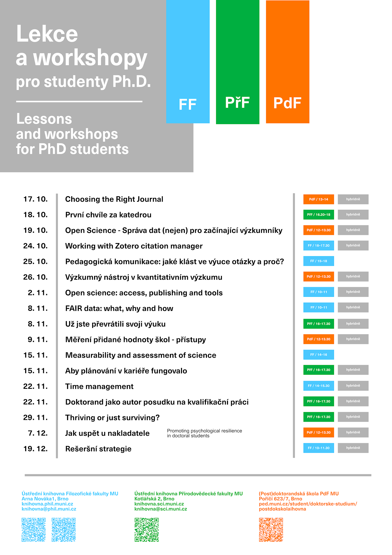
Task: Click the "FF / 15–18" blue tag
Action: (x=318, y=261)
